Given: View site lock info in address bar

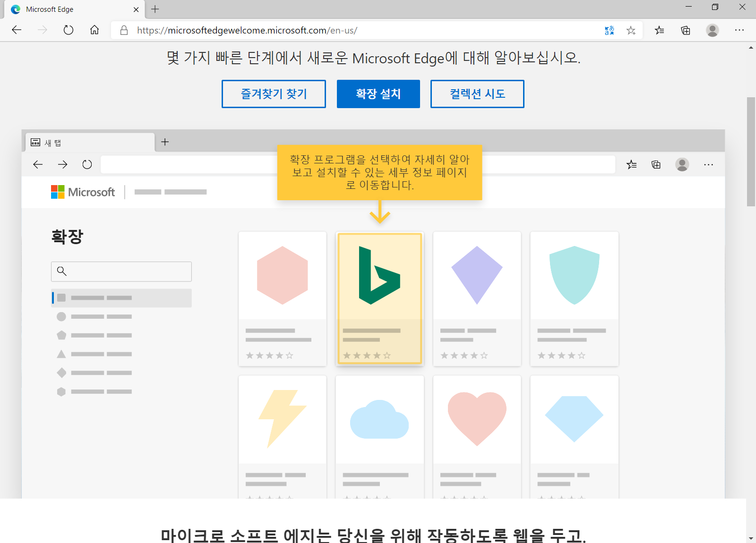Looking at the screenshot, I should pos(124,30).
